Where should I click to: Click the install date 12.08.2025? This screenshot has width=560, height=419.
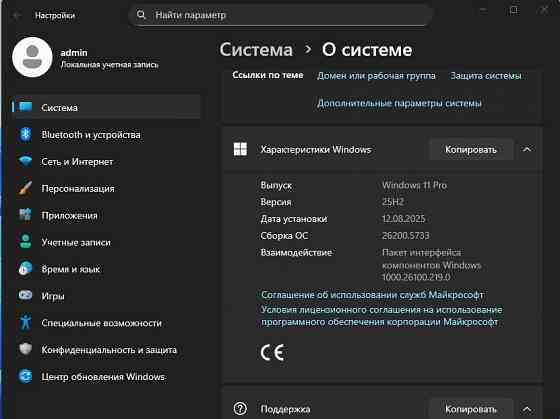404,219
